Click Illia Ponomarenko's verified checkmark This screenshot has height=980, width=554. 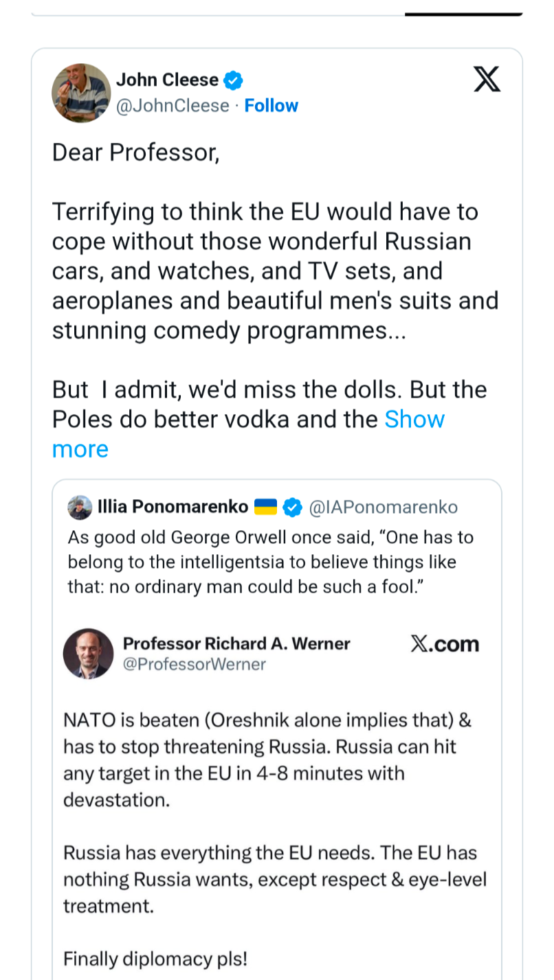pyautogui.click(x=293, y=508)
